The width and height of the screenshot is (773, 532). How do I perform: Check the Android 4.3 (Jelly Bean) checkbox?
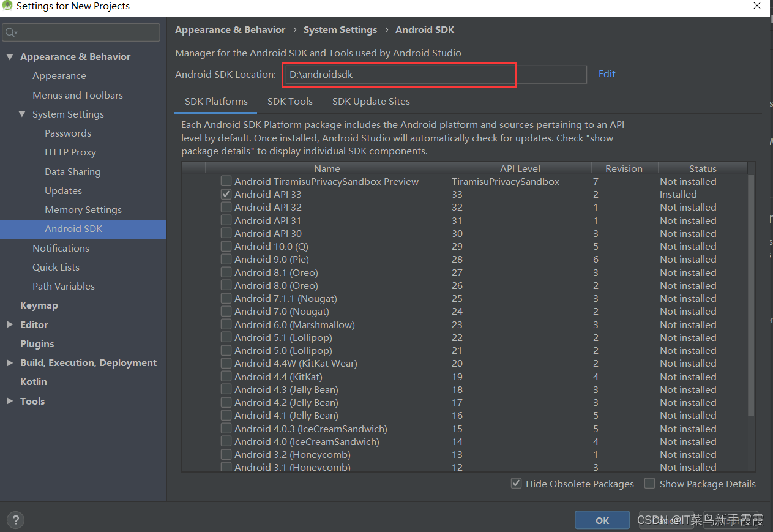pyautogui.click(x=226, y=389)
